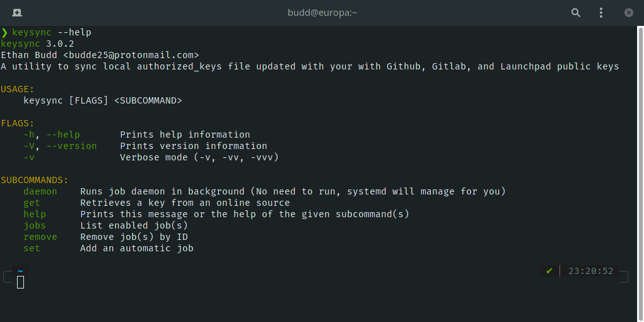Click the green checkmark status indicator
Screen dimensions: 644x322
[x=549, y=271]
